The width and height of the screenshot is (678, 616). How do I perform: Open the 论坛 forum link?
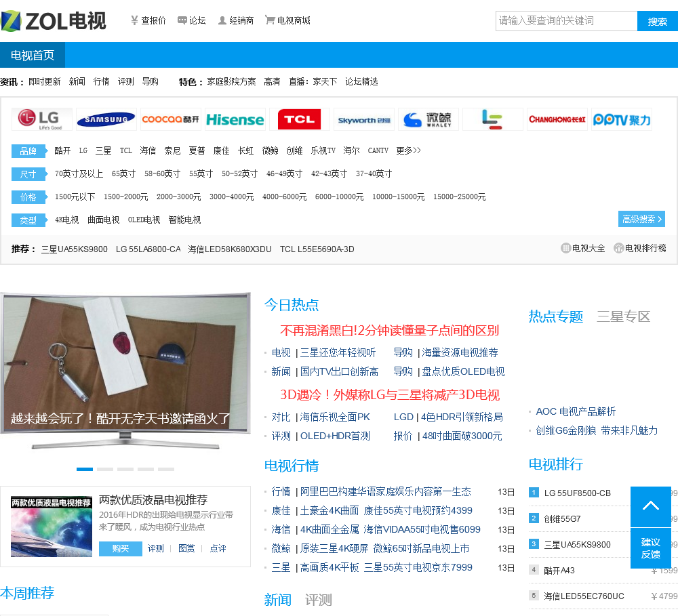[x=192, y=20]
